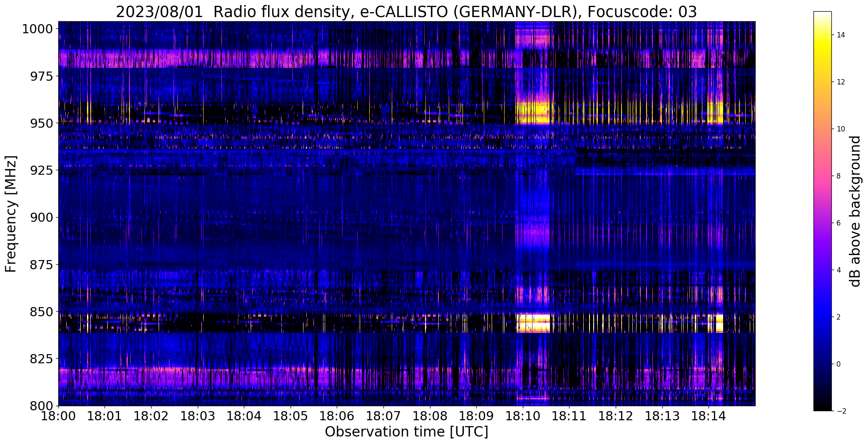Screen dimensions: 868x444
Task: Click the 18:01 time tick label
Action: (x=104, y=416)
